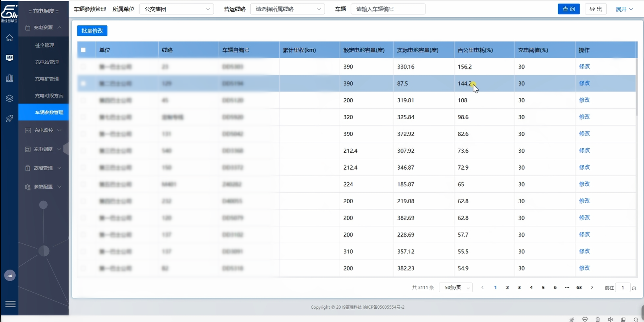This screenshot has height=322, width=644.
Task: Click the rocket icon in bottom browser bar
Action: pos(572,319)
